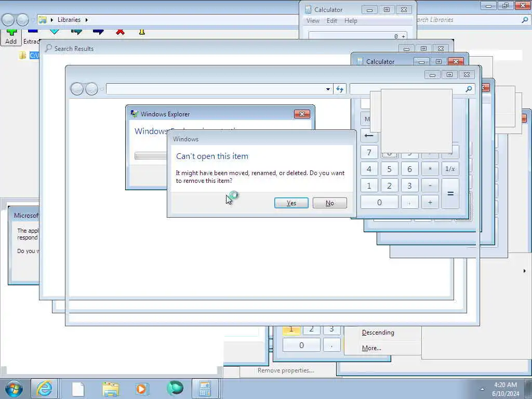Click the 6 key on the front Calculator
This screenshot has height=399, width=532.
[409, 169]
